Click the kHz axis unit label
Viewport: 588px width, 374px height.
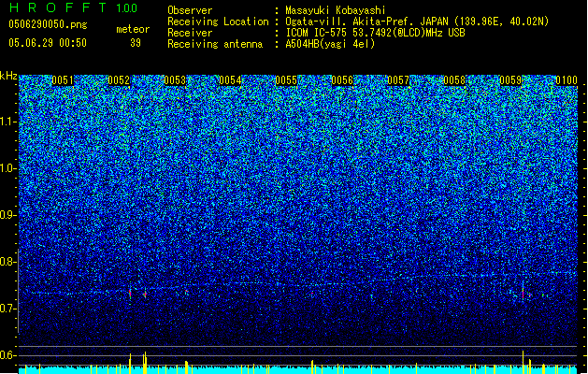point(8,76)
